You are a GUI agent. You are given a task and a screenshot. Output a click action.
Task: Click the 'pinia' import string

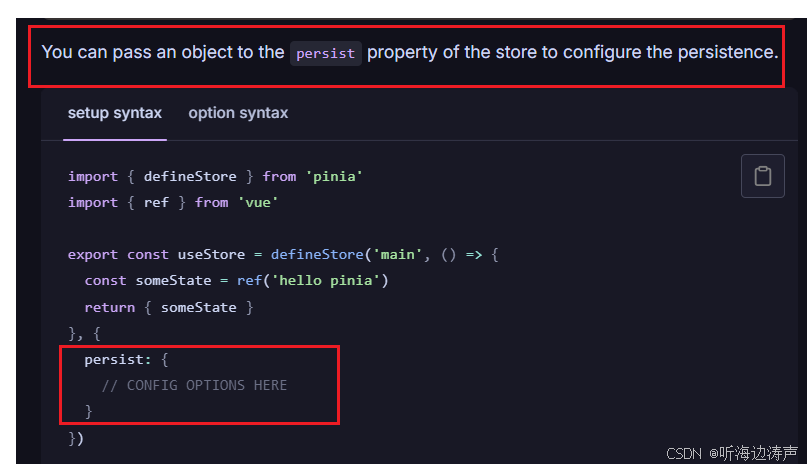334,176
